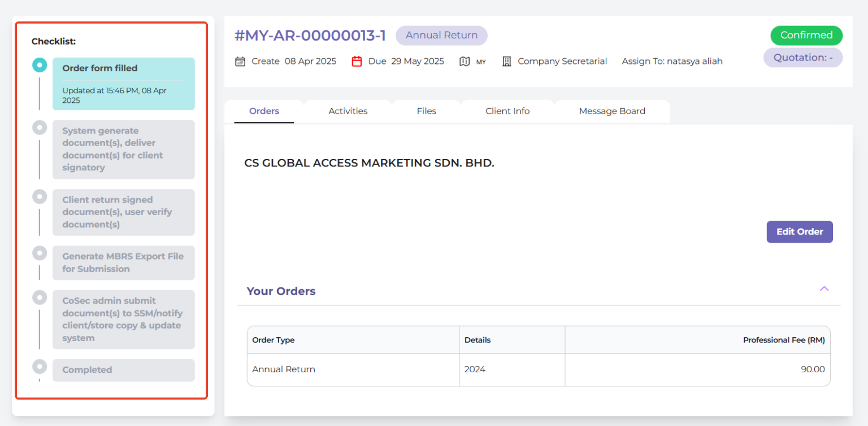Switch to the Activities tab
868x426 pixels.
tap(348, 111)
